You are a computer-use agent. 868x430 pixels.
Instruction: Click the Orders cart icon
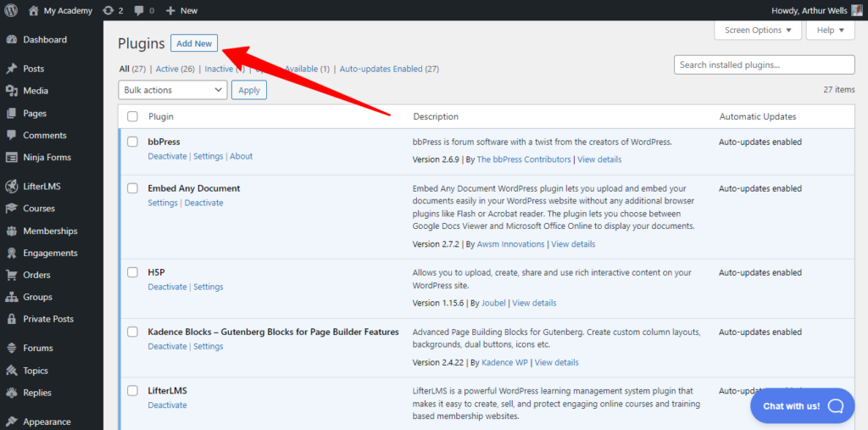coord(12,275)
